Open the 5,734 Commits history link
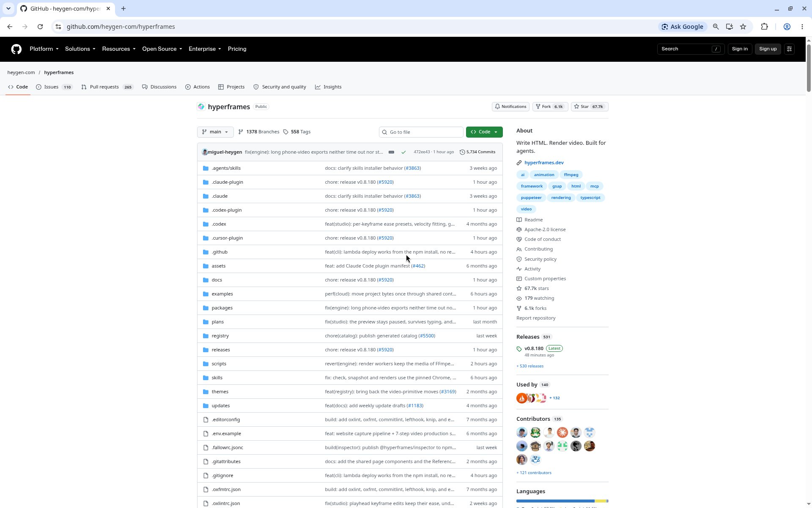The height and width of the screenshot is (508, 812). pos(477,152)
